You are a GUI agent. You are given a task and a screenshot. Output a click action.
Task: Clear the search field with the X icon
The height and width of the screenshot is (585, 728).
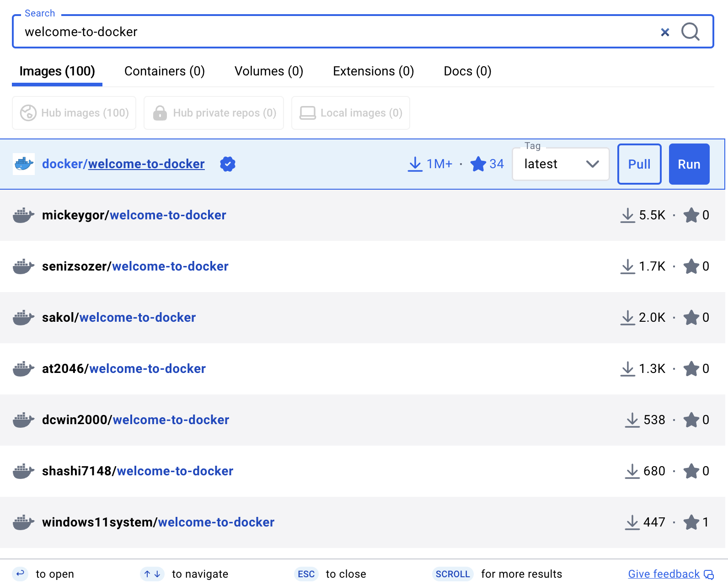pyautogui.click(x=665, y=32)
